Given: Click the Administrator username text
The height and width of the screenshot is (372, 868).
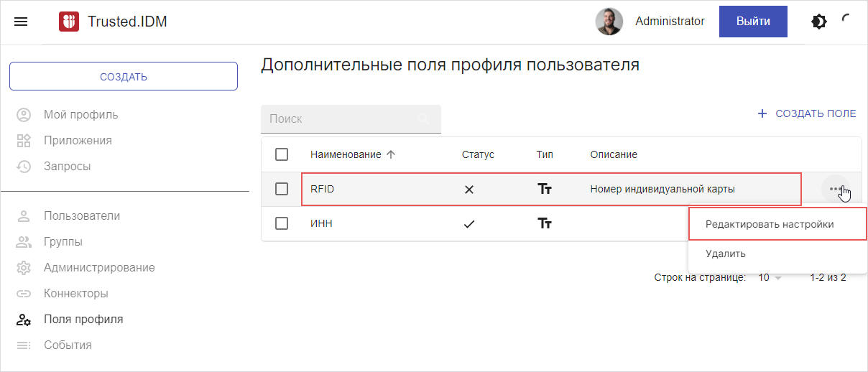Looking at the screenshot, I should tap(670, 22).
